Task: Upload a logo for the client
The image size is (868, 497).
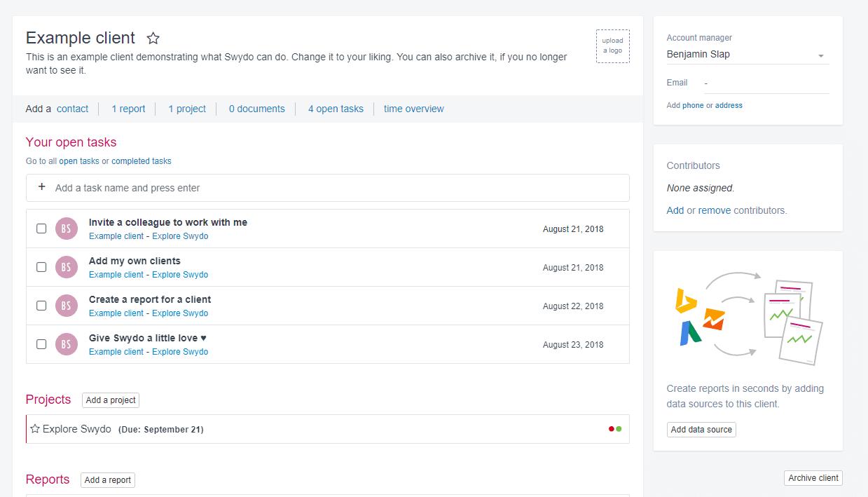Action: pyautogui.click(x=613, y=46)
